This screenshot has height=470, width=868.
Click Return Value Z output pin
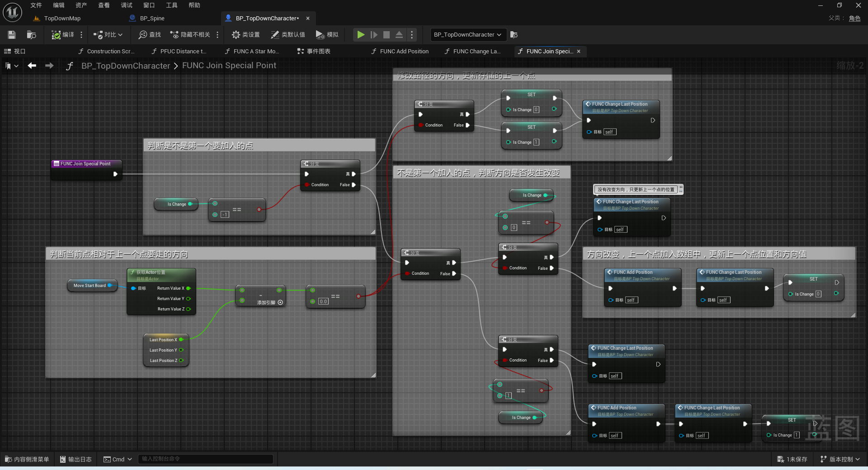coord(189,309)
